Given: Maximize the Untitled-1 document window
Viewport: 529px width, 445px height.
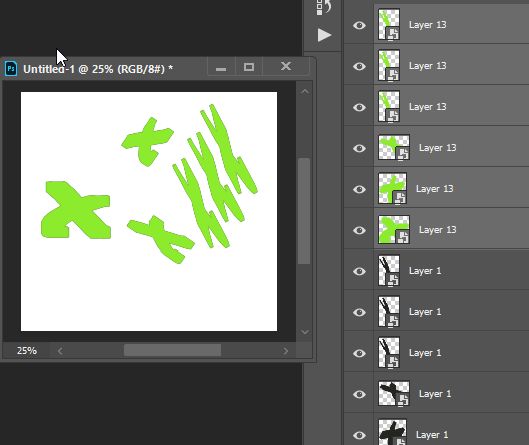Looking at the screenshot, I should [249, 67].
